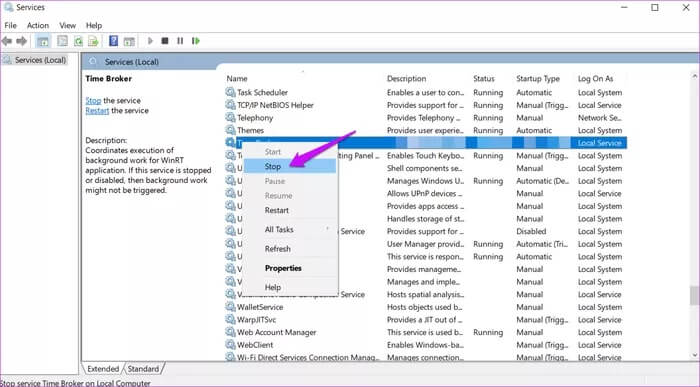Click the Forward arrow in the toolbar
This screenshot has width=700, height=387.
pyautogui.click(x=21, y=41)
